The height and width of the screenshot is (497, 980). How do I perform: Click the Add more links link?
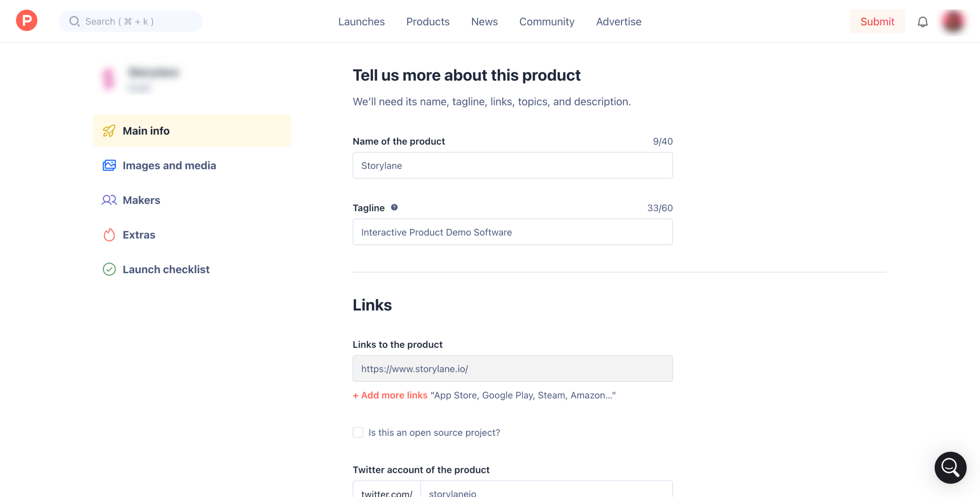pyautogui.click(x=390, y=395)
